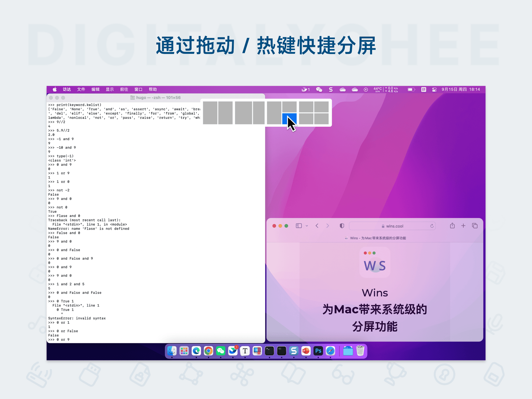
Task: Reload the wins.cool page
Action: pos(432,226)
